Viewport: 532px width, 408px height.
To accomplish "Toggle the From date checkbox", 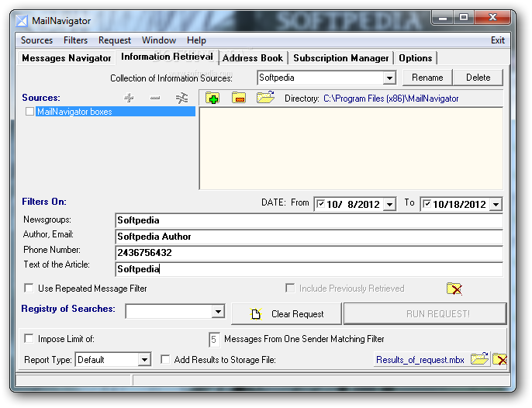I will click(320, 204).
